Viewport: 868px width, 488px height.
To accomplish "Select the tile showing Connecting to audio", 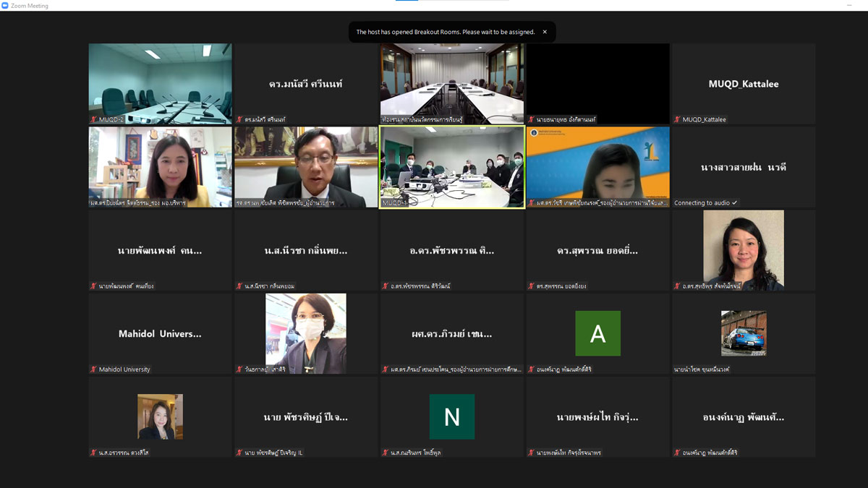I will (744, 168).
